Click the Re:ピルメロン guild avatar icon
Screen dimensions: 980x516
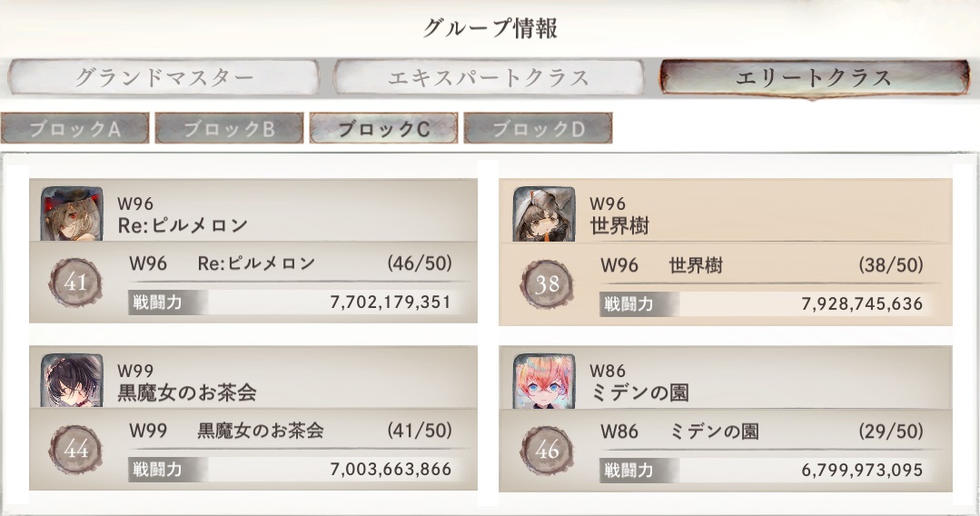pyautogui.click(x=66, y=214)
